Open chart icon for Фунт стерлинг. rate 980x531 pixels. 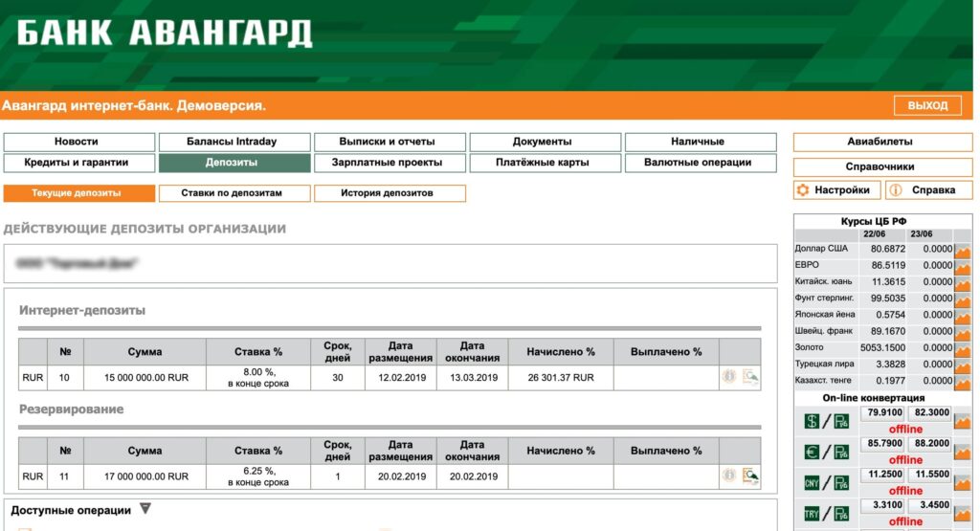tap(963, 299)
